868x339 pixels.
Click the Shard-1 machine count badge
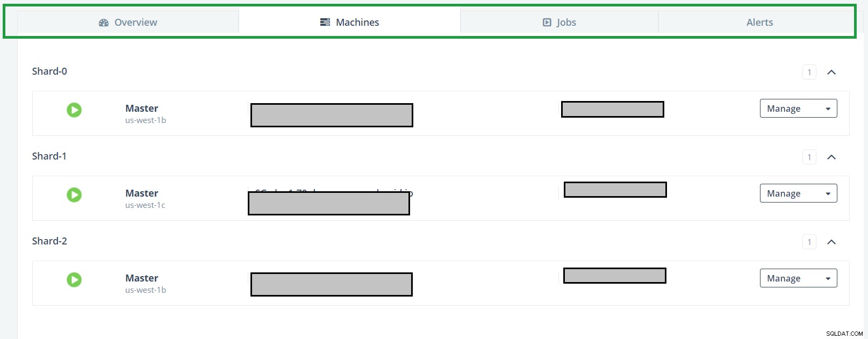pyautogui.click(x=809, y=157)
